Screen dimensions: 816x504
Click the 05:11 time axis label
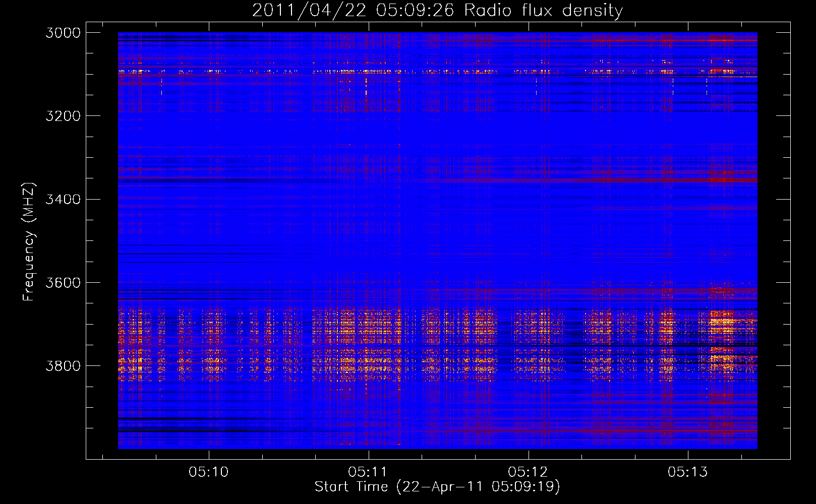(368, 472)
